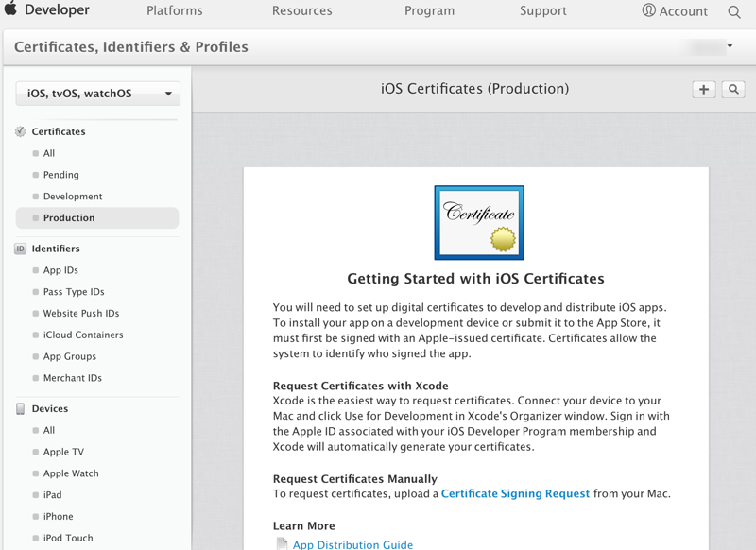Click the Certificates section seal icon
756x550 pixels.
tap(21, 132)
